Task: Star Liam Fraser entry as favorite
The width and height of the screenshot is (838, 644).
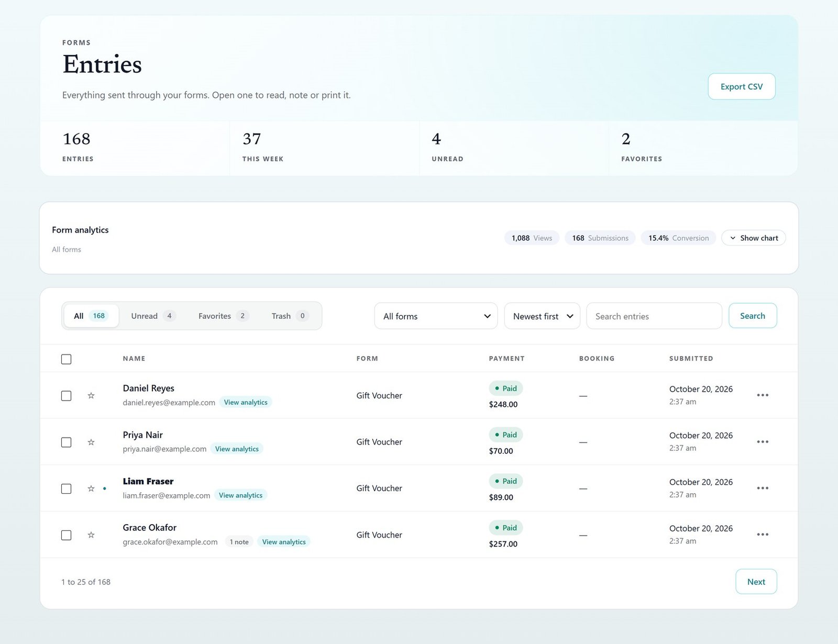Action: pos(91,488)
